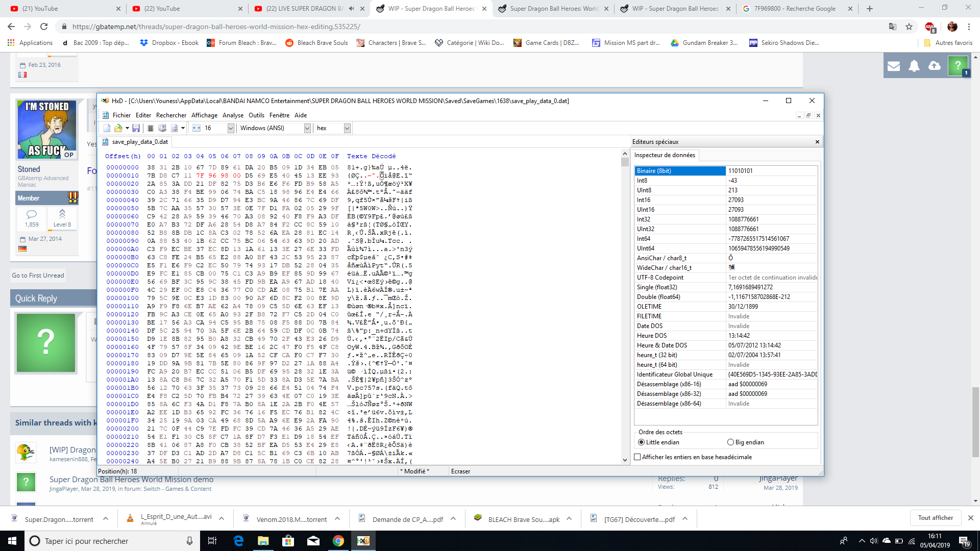Screen dimensions: 980x551
Task: Close the Editeurs spéciaux panel
Action: point(817,142)
